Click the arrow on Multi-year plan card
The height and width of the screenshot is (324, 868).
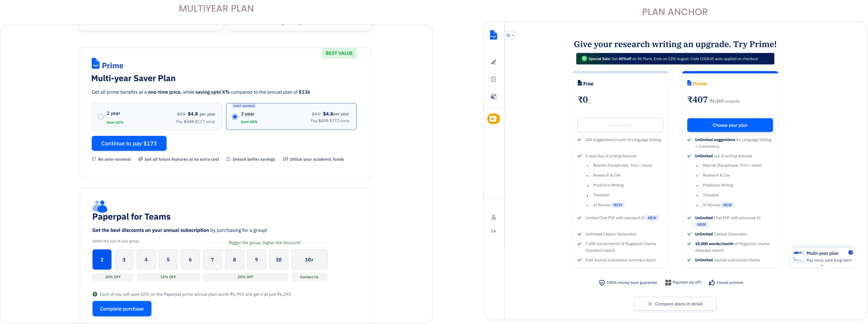pyautogui.click(x=850, y=253)
